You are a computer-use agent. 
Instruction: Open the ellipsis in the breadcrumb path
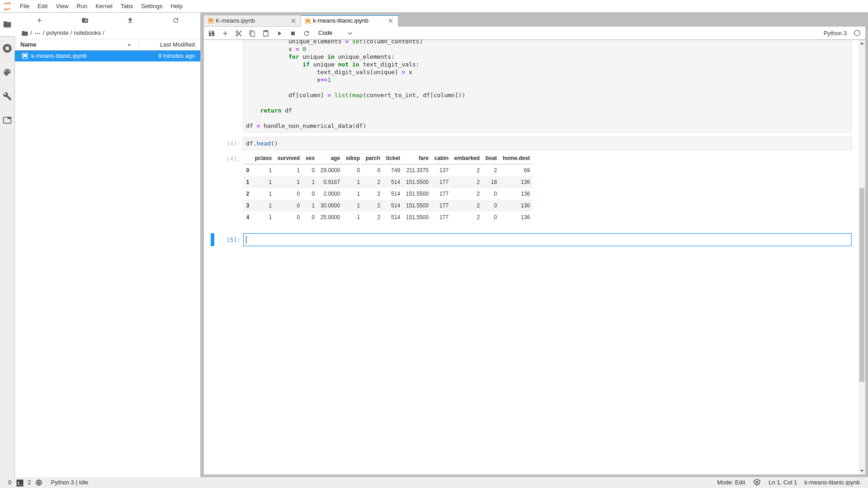[x=38, y=33]
